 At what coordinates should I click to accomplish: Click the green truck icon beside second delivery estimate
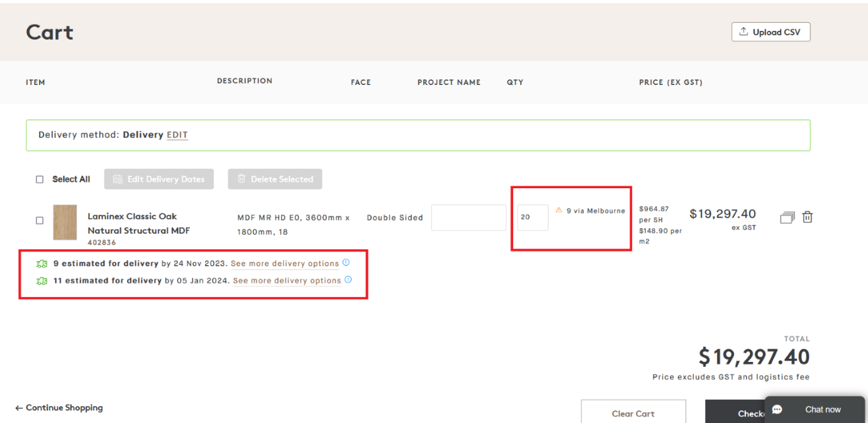[x=42, y=280]
